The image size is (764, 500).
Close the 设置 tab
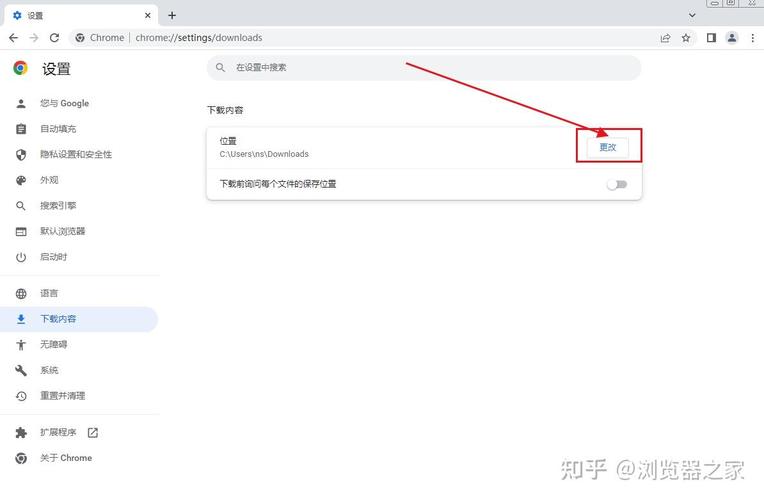[x=148, y=16]
